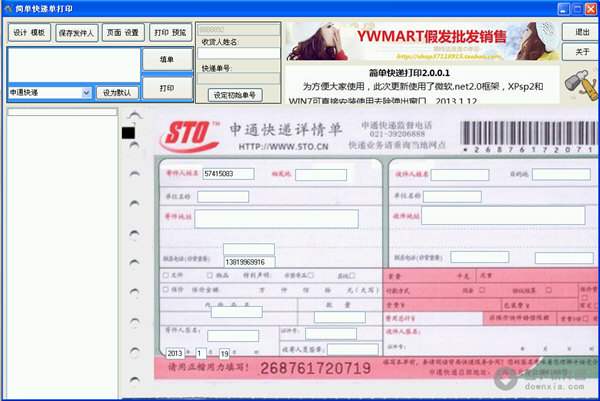The image size is (600, 401).
Task: Click the large text area above courier dropdown
Action: (74, 65)
